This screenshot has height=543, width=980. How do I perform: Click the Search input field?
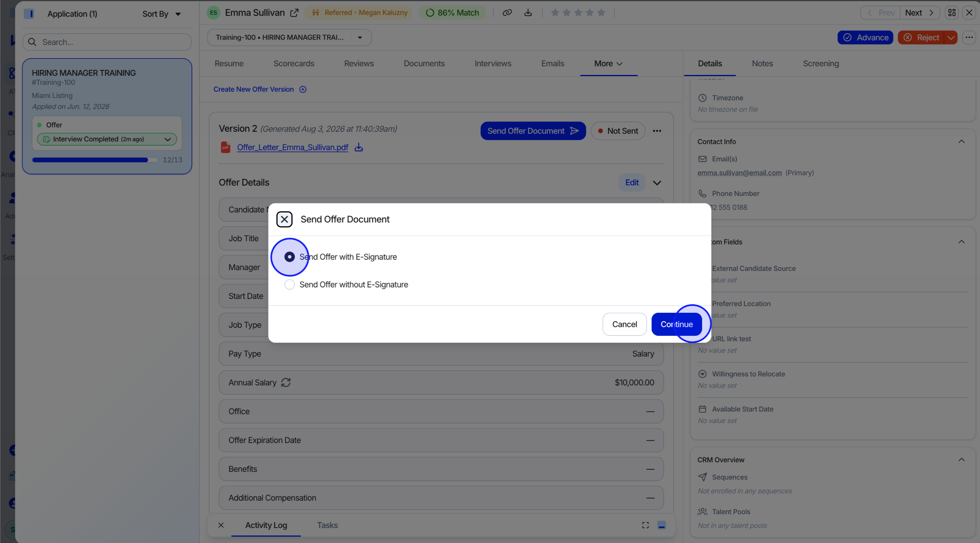107,42
